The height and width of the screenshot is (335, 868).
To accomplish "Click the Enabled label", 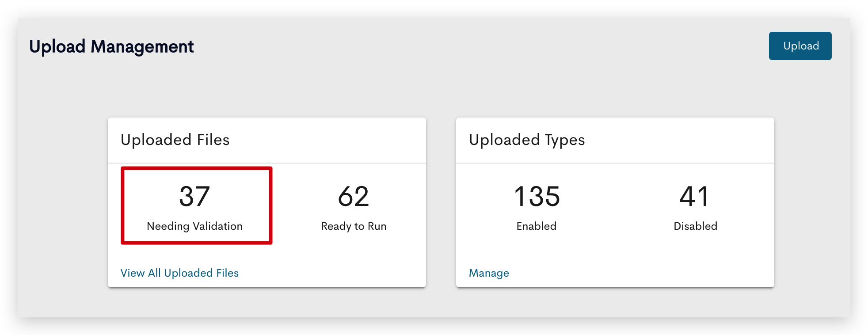I will [x=537, y=226].
